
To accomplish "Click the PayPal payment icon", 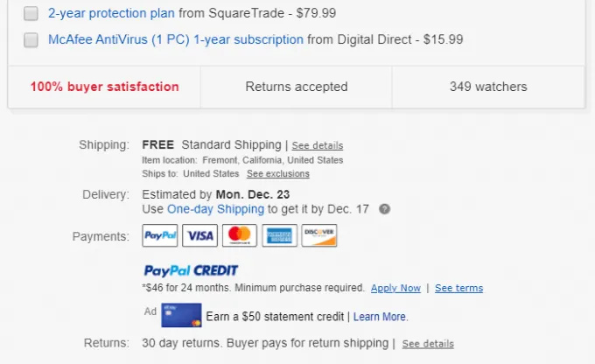I will pos(160,235).
